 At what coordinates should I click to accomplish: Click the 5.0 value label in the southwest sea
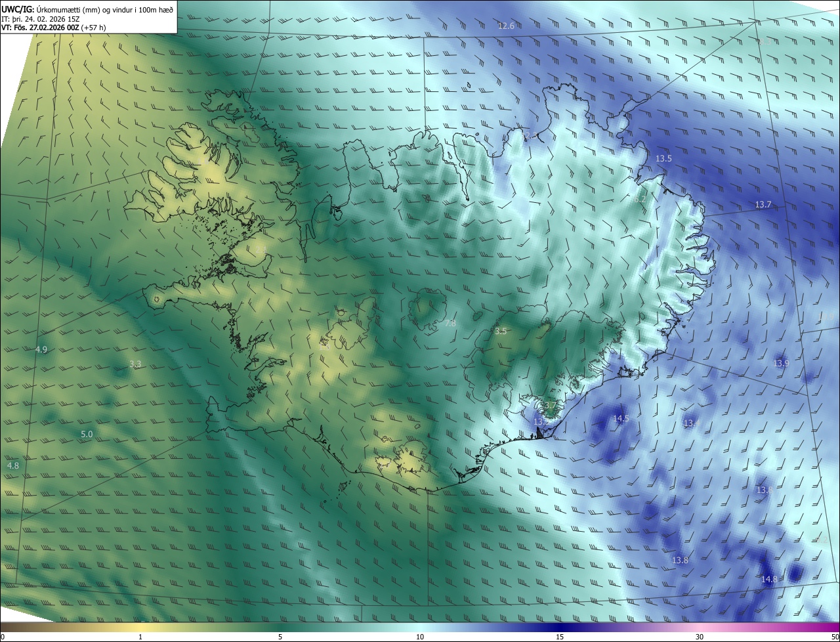(87, 435)
